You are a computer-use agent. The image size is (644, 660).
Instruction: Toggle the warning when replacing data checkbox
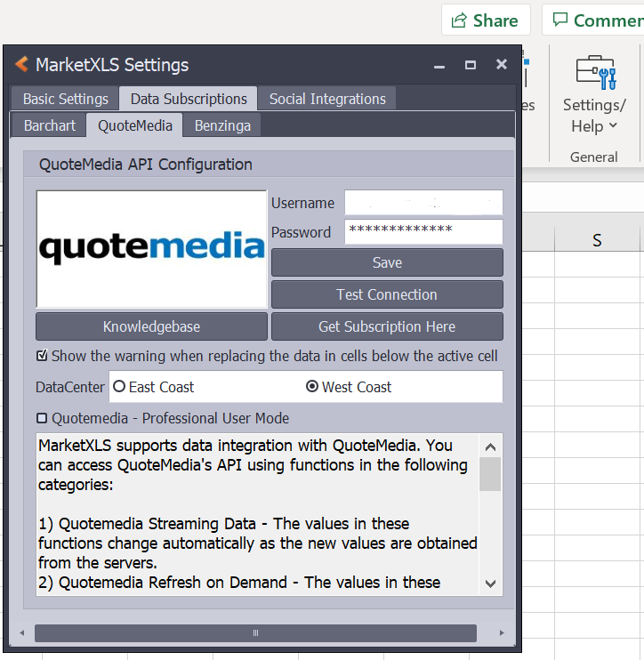(x=42, y=356)
